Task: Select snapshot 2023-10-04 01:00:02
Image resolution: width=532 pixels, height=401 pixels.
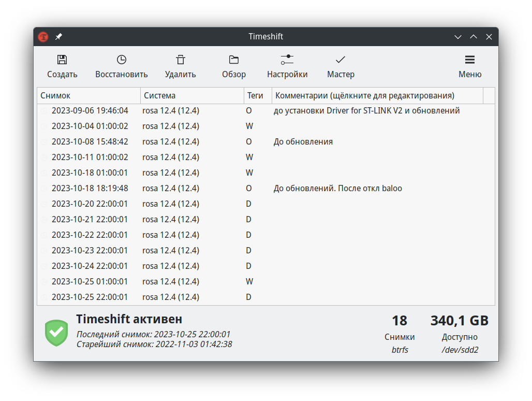Action: [x=265, y=126]
